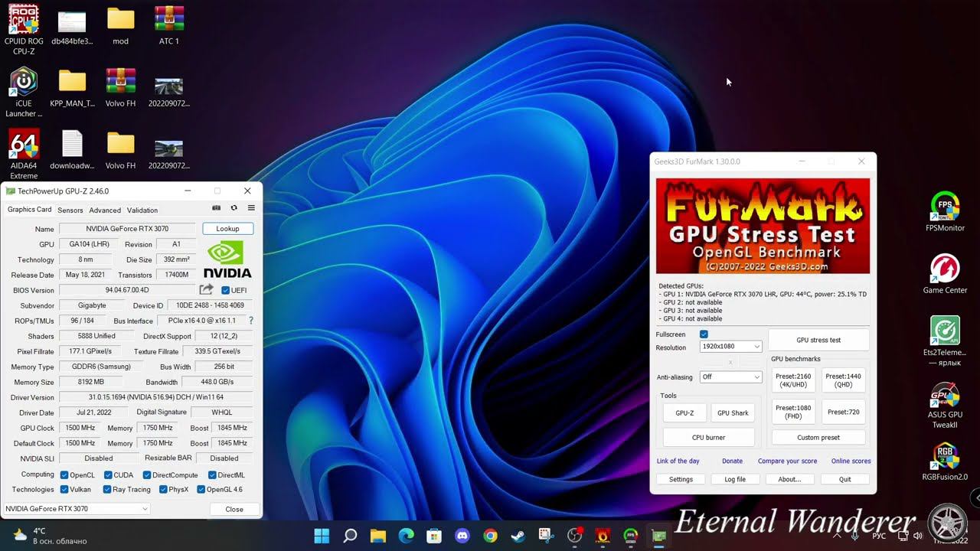
Task: Select the ATC 1 archive on desktop
Action: 168,25
